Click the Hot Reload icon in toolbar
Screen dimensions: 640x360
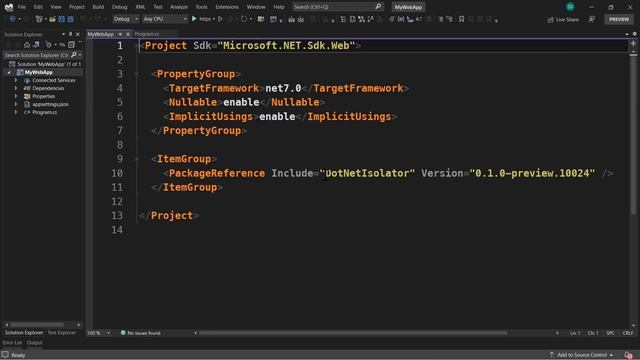[244, 19]
